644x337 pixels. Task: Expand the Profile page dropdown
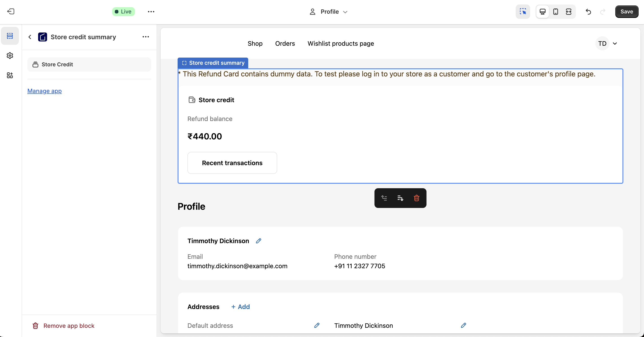pos(329,11)
